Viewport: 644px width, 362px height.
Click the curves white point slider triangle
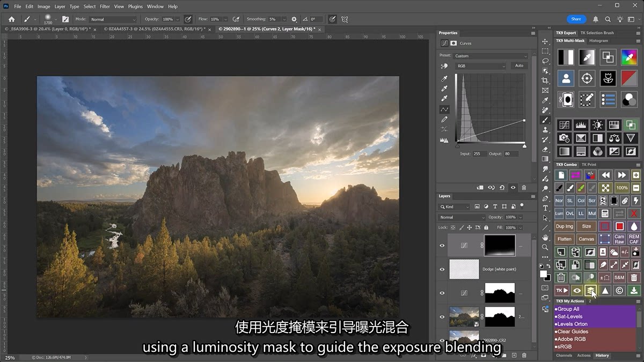pos(524,146)
